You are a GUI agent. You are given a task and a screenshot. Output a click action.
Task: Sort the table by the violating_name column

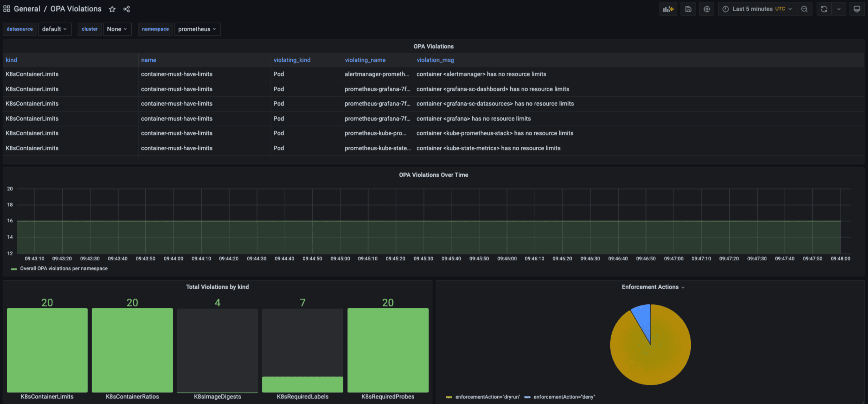[x=365, y=60]
